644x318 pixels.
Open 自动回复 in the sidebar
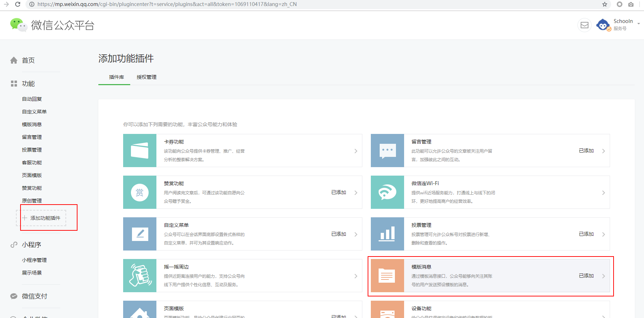[x=32, y=99]
